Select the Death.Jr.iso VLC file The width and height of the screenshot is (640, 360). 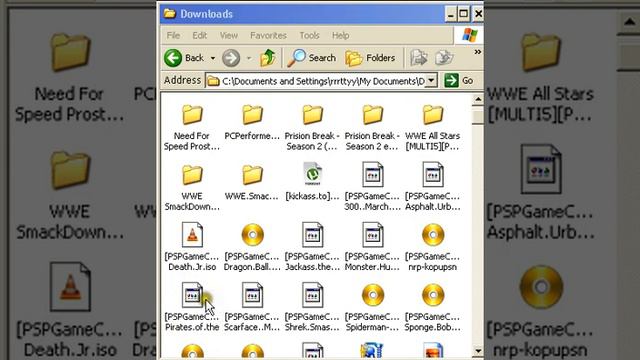(192, 247)
